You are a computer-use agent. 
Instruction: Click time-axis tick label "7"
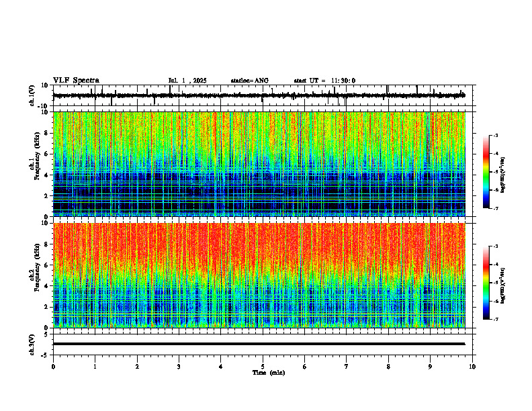(347, 367)
